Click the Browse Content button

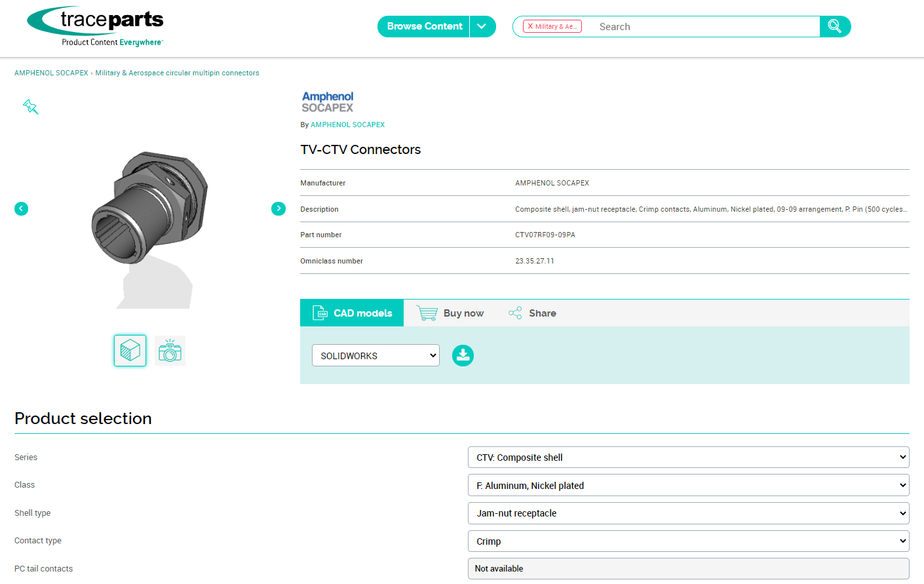(x=424, y=26)
